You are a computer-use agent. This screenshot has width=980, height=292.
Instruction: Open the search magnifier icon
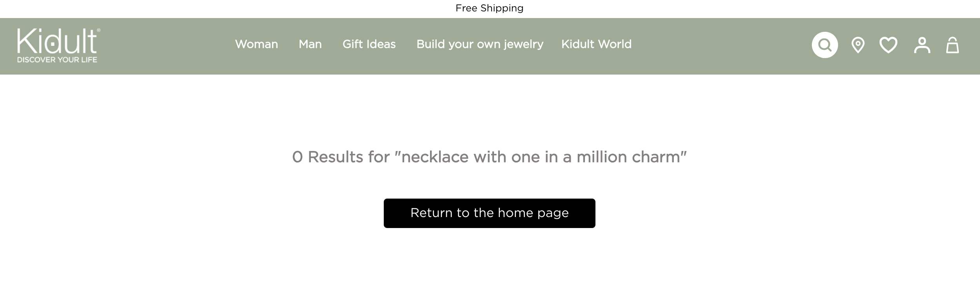[x=825, y=45]
